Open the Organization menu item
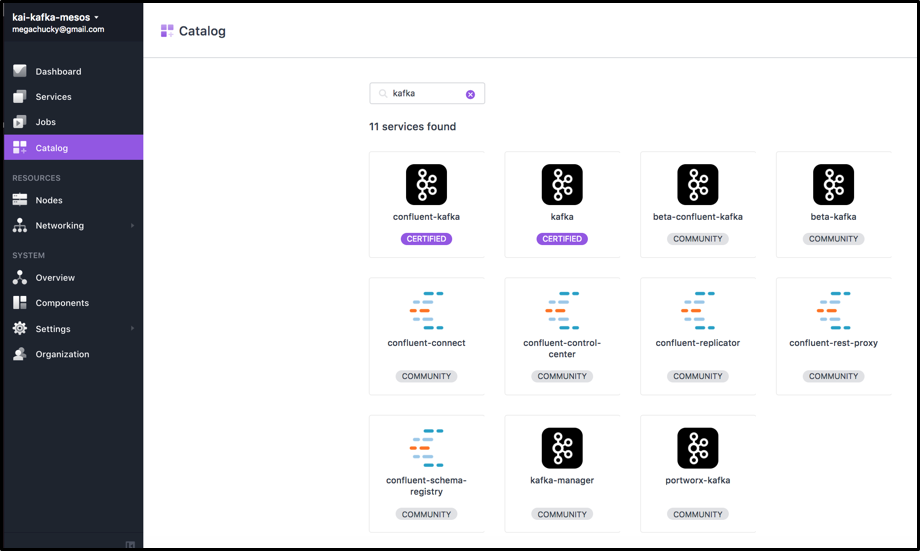The height and width of the screenshot is (551, 920). click(62, 354)
